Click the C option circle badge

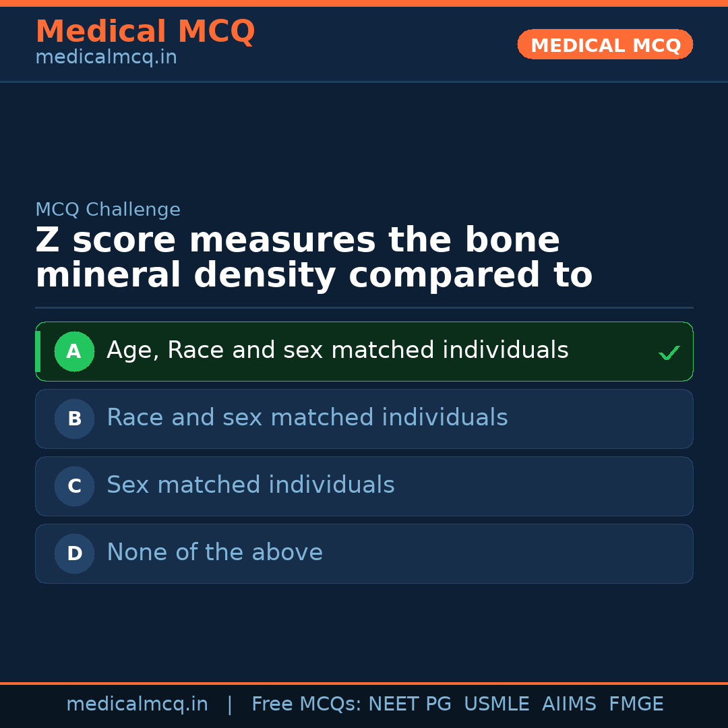pyautogui.click(x=74, y=486)
